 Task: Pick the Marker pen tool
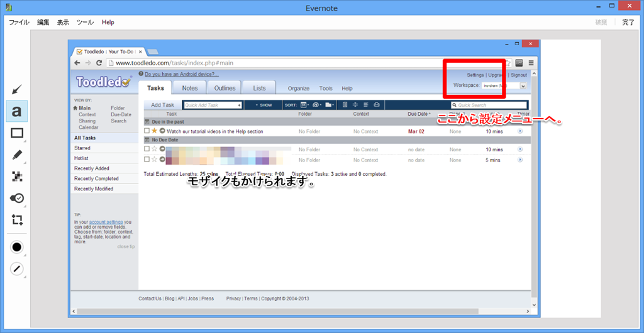17,155
